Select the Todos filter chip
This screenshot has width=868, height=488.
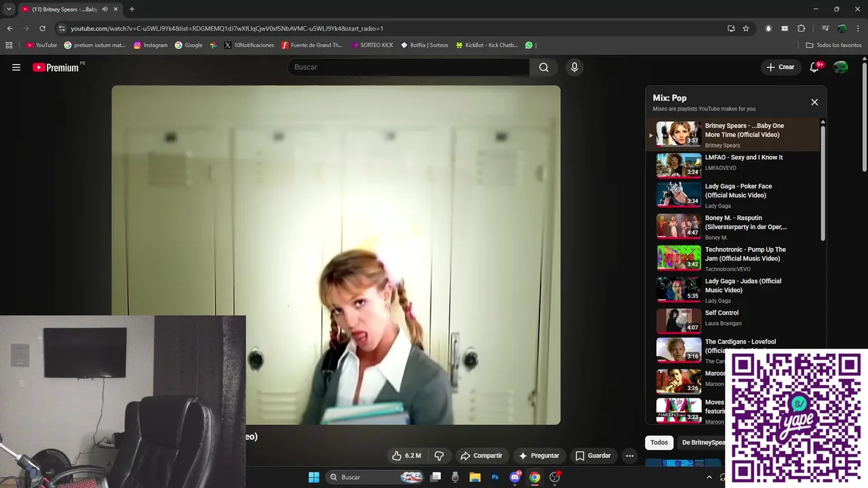659,443
